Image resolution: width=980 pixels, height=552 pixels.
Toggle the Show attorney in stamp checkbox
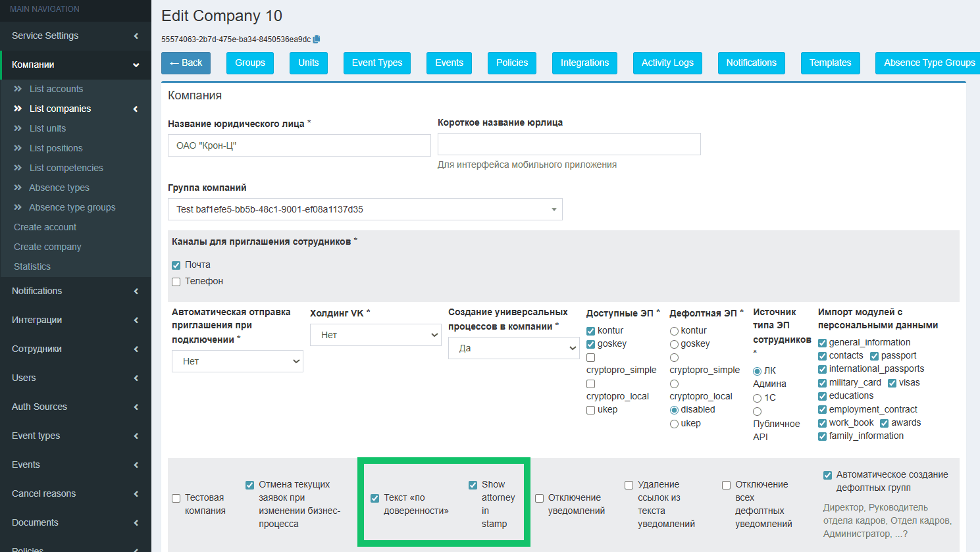(x=473, y=485)
